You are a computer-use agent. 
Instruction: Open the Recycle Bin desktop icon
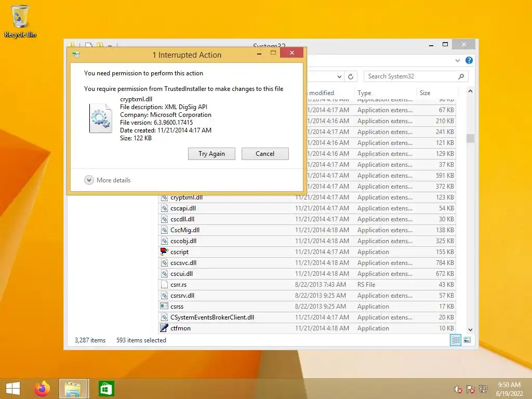coord(20,21)
